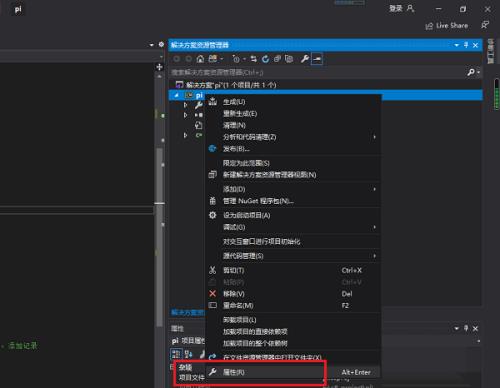Image resolution: width=500 pixels, height=388 pixels.
Task: Click the Show All Files icon
Action: pos(289,59)
